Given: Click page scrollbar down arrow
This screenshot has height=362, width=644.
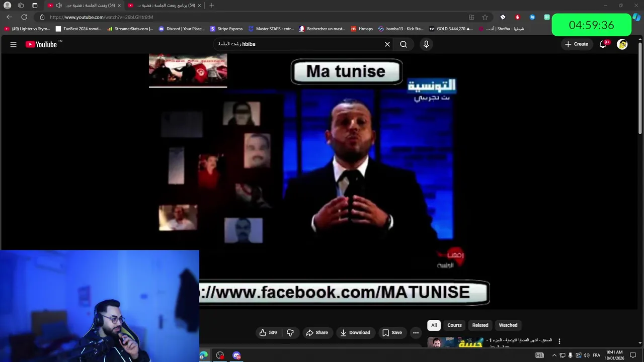Looking at the screenshot, I should (x=640, y=343).
